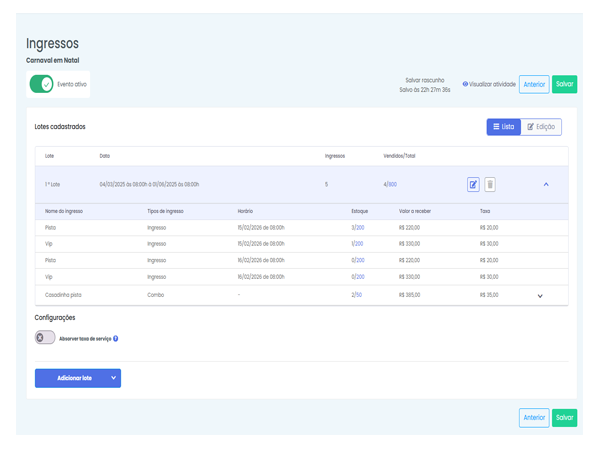Viewport: 600px width, 450px height.
Task: Toggle the Evento ativo switch
Action: coord(41,84)
